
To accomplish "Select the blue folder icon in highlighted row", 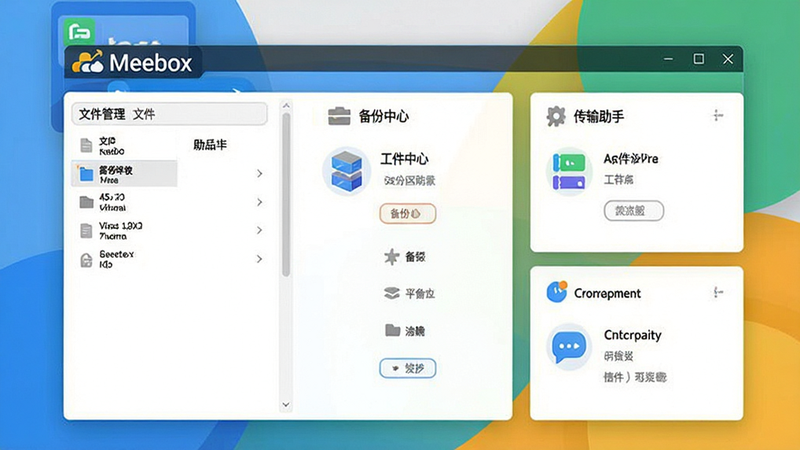I will pos(86,174).
